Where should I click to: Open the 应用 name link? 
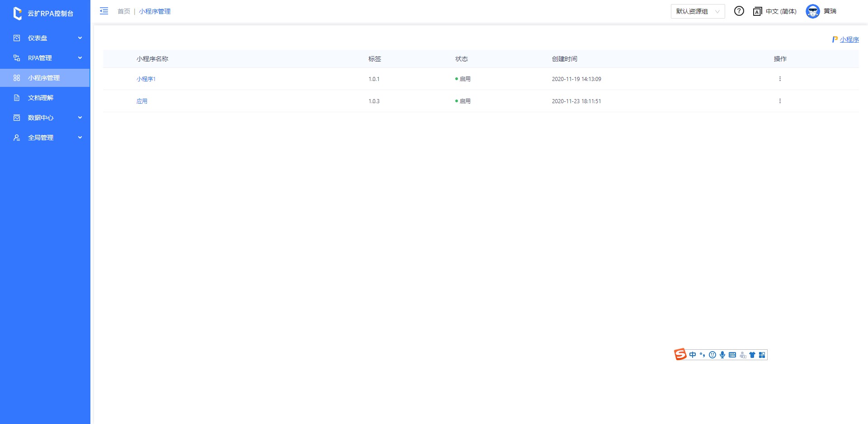click(142, 101)
